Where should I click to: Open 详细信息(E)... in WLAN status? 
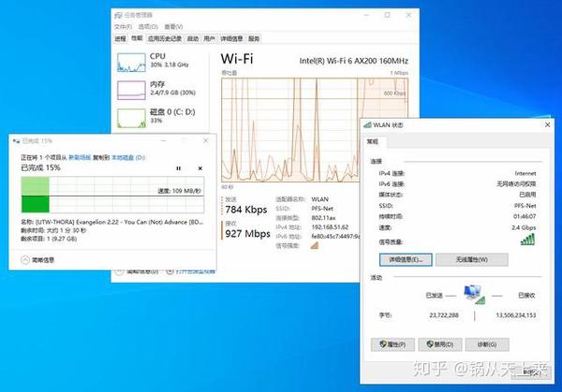click(406, 259)
